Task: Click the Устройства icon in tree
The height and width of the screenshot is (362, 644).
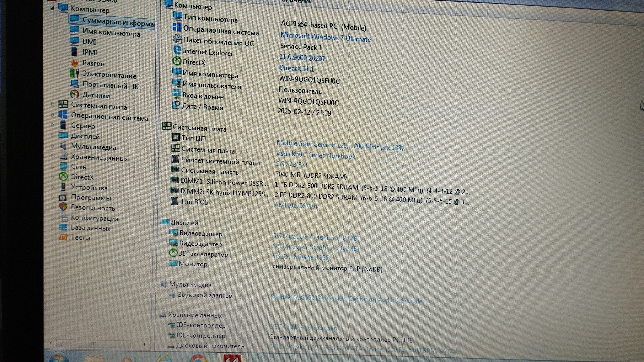Action: (63, 187)
